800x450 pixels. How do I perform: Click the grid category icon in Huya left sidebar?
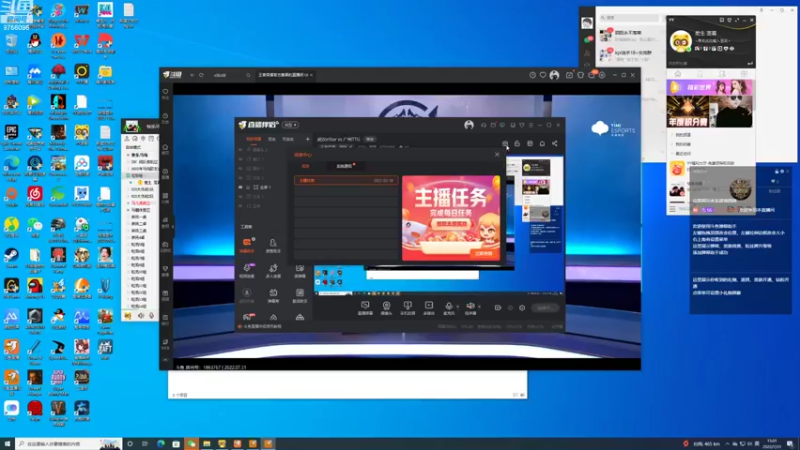pos(165,197)
